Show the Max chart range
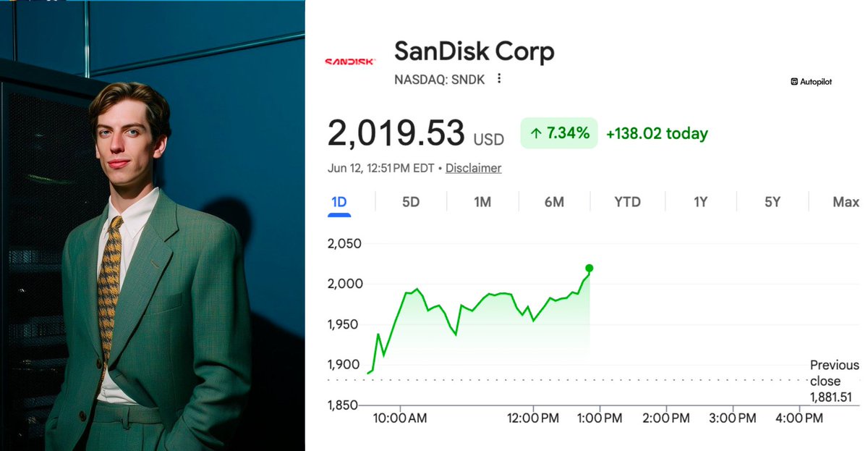Viewport: 868px width, 451px height. coord(846,202)
